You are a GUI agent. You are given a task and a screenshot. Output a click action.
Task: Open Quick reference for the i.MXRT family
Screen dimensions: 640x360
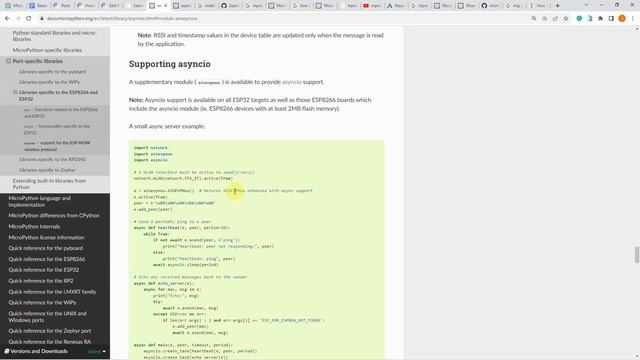point(52,292)
